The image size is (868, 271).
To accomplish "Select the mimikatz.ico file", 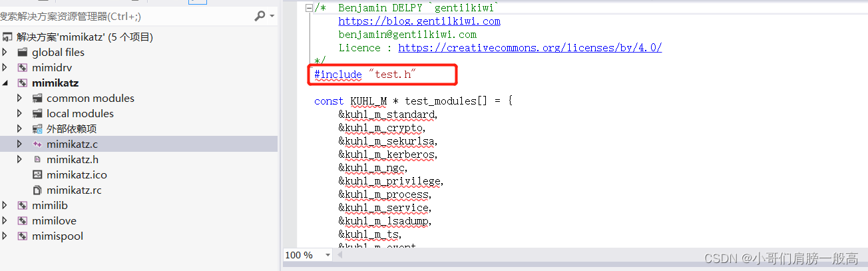I will 77,175.
